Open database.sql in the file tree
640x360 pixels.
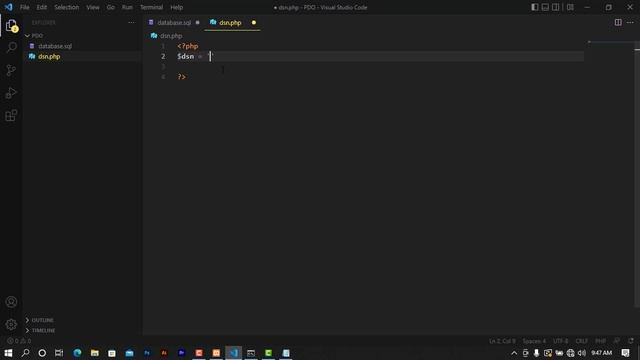pos(55,46)
